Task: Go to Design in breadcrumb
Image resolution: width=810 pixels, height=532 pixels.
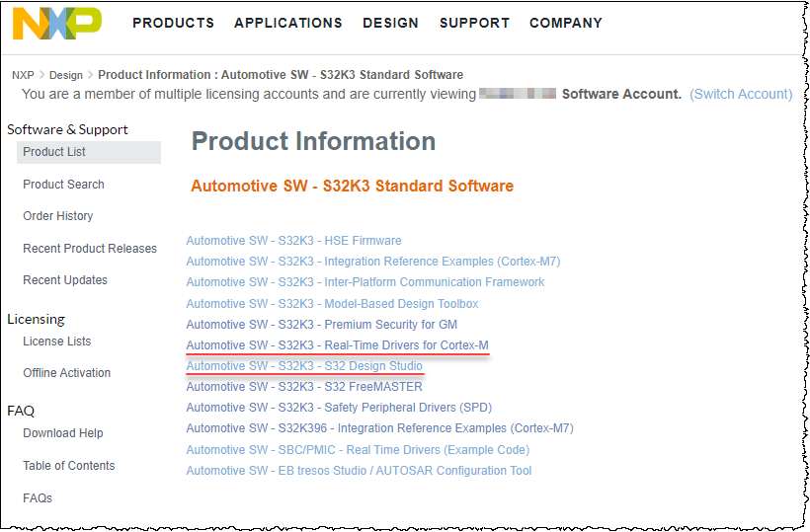Action: click(x=66, y=75)
